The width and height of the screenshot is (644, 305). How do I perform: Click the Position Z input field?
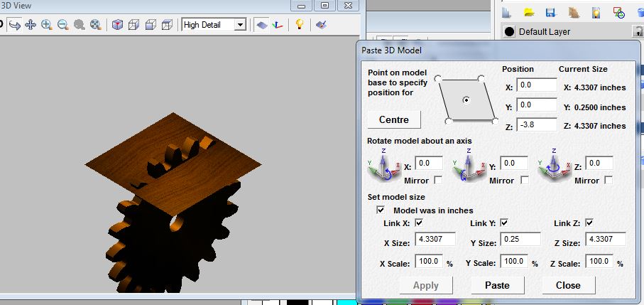point(537,125)
